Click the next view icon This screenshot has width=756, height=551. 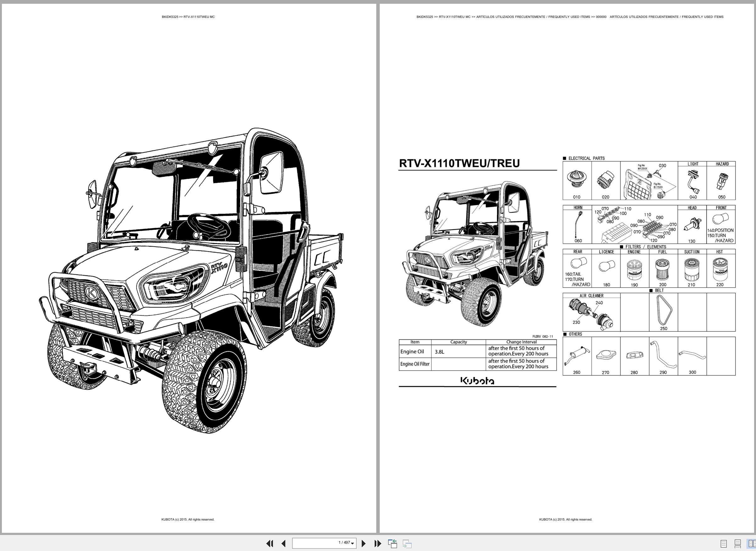407,543
